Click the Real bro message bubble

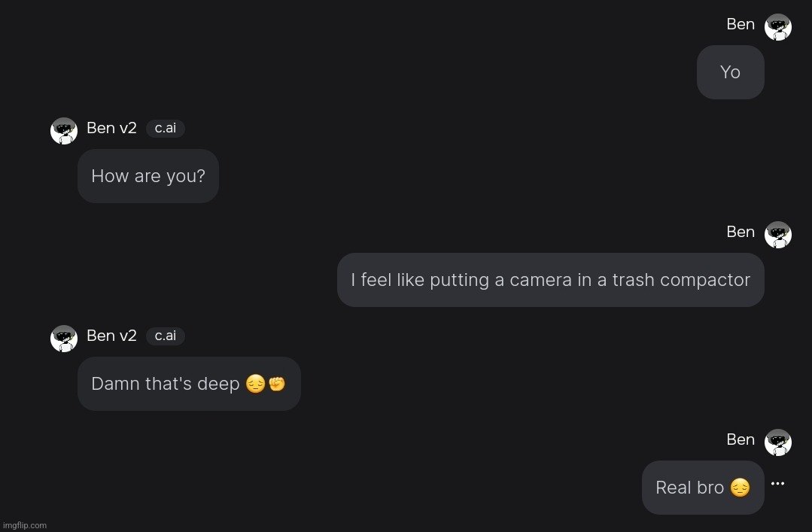click(x=702, y=488)
